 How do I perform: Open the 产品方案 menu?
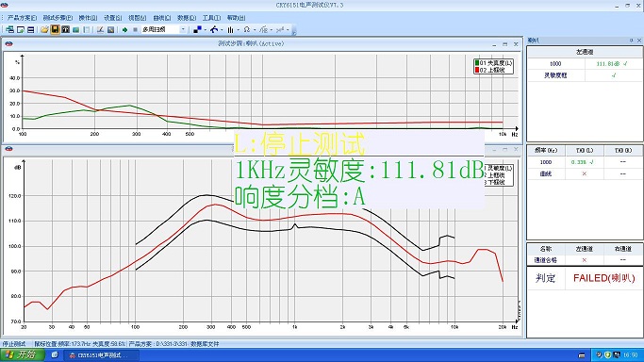[22, 18]
